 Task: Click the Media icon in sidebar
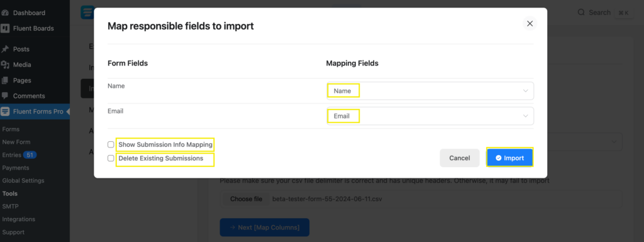pyautogui.click(x=5, y=65)
